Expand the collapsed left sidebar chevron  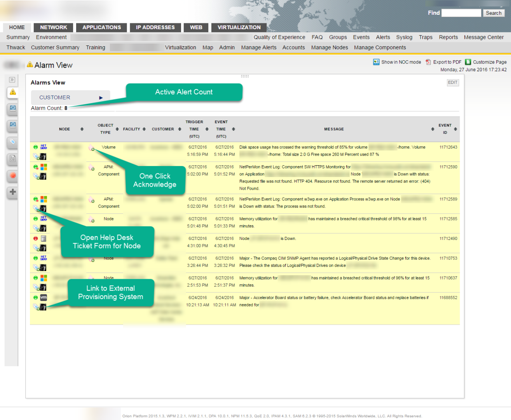pyautogui.click(x=12, y=80)
